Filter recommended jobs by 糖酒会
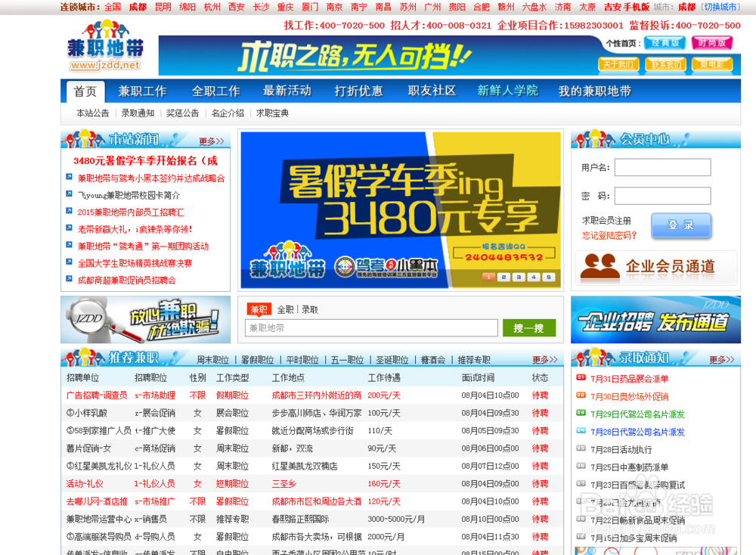Screen dimensions: 756x555 pyautogui.click(x=433, y=360)
